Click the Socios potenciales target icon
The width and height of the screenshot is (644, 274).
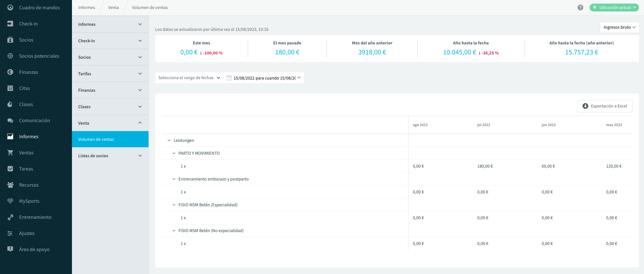tap(10, 56)
